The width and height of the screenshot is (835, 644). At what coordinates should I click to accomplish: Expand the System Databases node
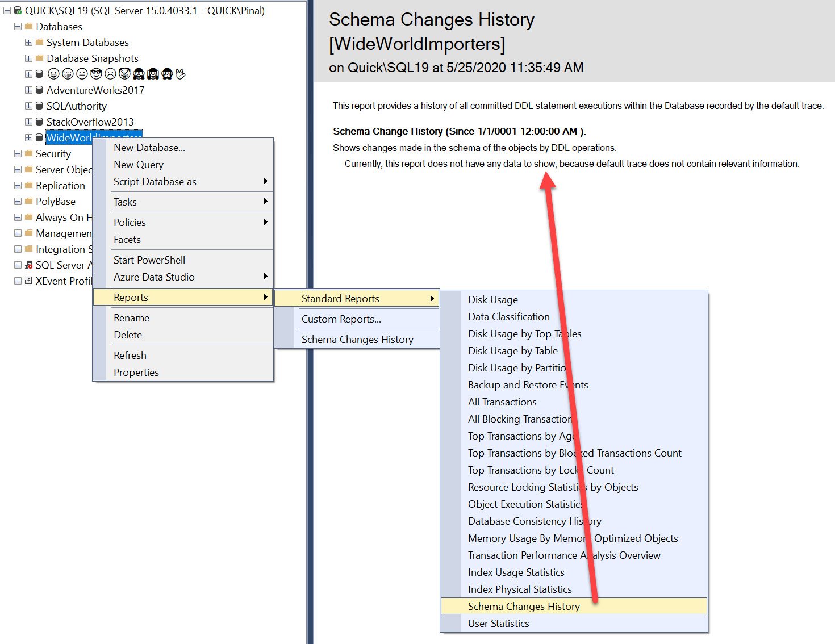pyautogui.click(x=28, y=43)
